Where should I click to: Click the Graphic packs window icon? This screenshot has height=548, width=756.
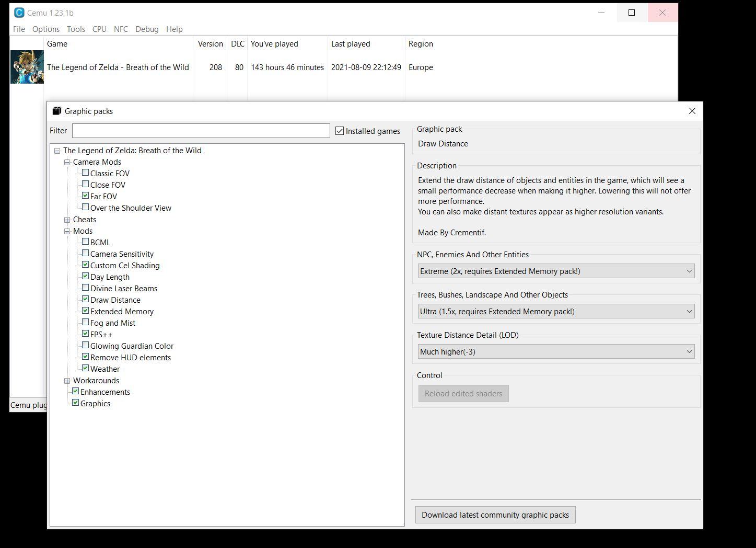tap(57, 111)
